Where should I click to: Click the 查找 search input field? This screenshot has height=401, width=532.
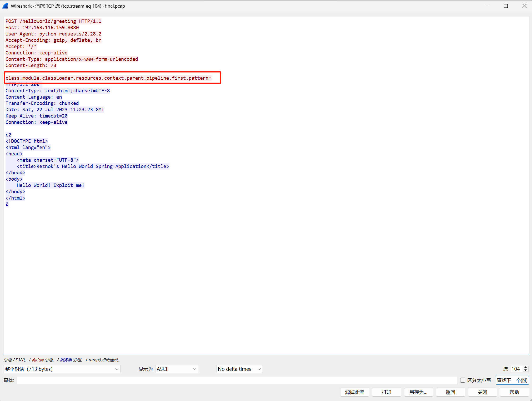click(237, 380)
